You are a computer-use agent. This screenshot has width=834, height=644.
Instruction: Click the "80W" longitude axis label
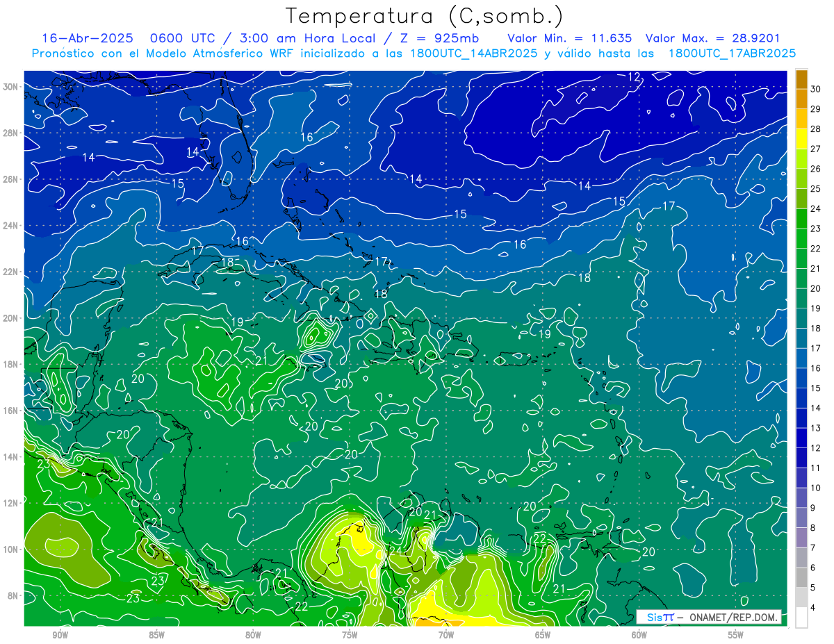[x=253, y=635]
